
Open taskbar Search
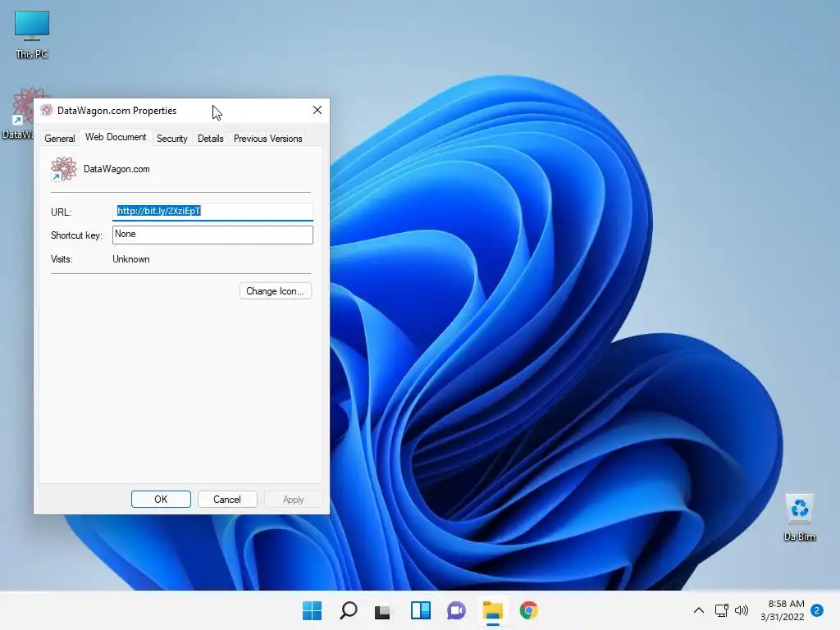point(348,610)
